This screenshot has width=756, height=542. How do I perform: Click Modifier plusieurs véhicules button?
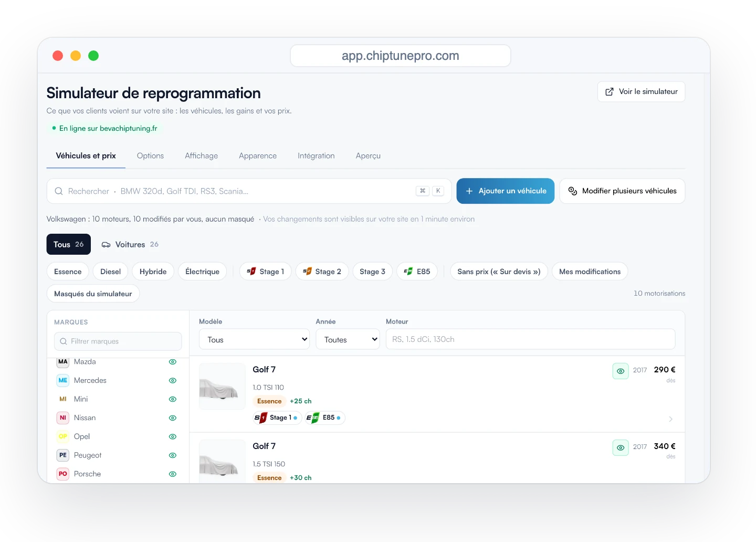click(622, 191)
